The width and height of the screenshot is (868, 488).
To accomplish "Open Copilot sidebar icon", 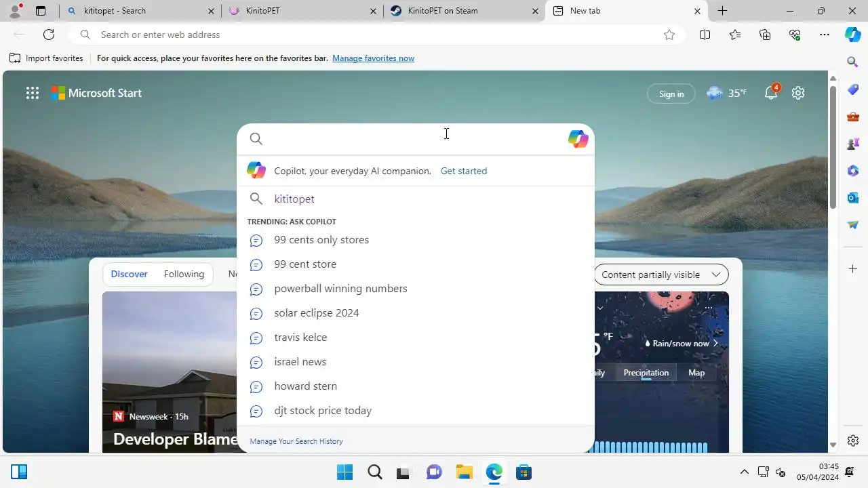I will pos(853,35).
